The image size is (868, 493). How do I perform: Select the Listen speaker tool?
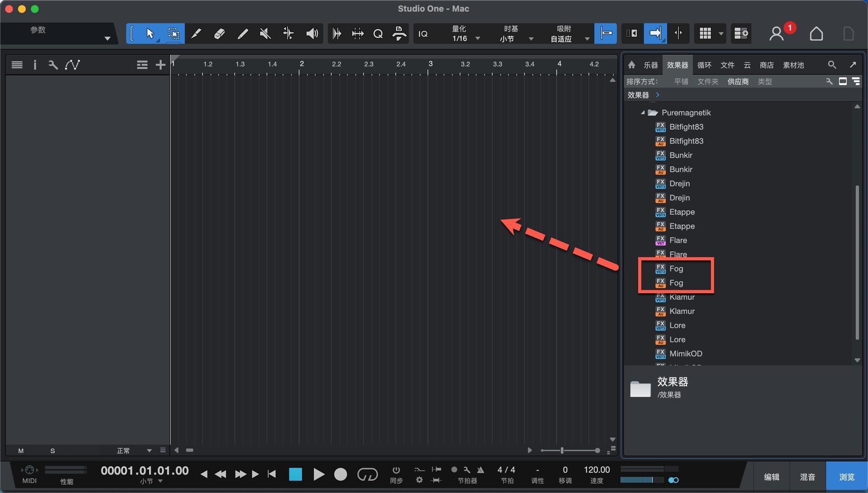312,33
